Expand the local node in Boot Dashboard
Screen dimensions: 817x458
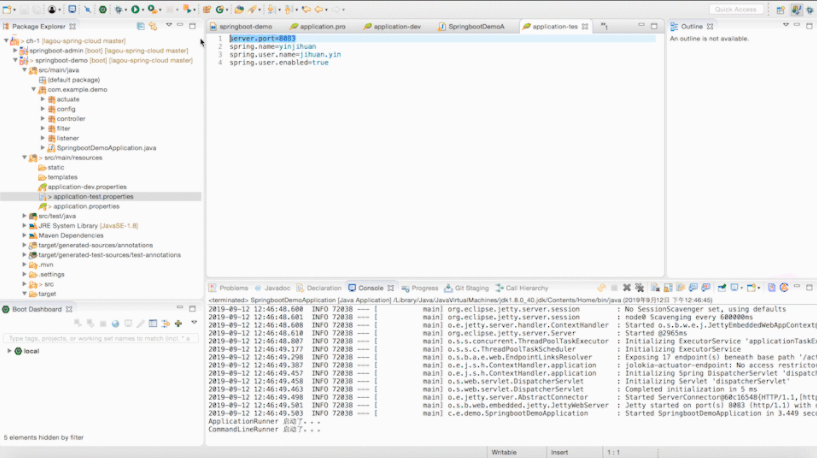point(9,351)
